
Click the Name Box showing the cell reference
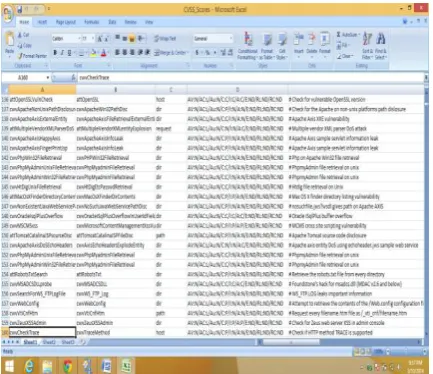tap(25, 78)
